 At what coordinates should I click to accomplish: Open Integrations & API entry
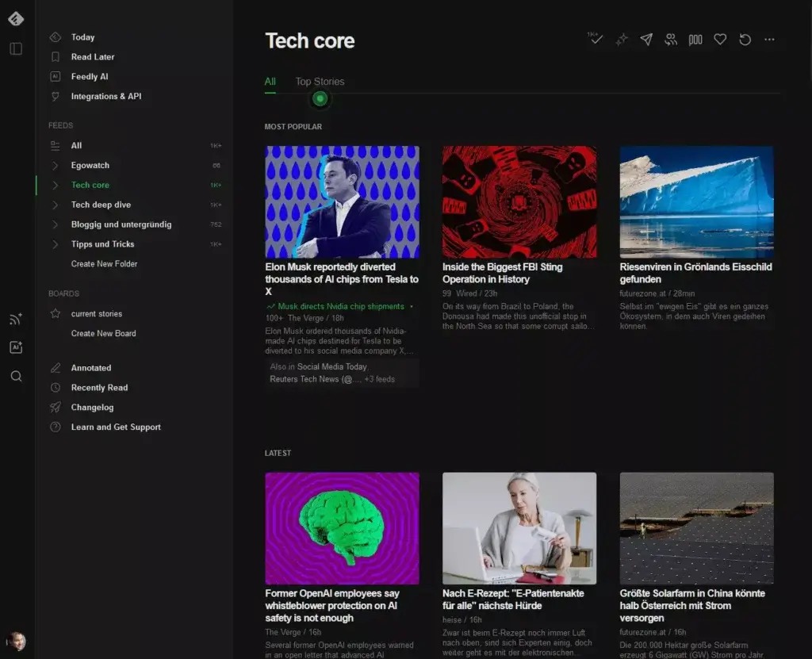(106, 97)
